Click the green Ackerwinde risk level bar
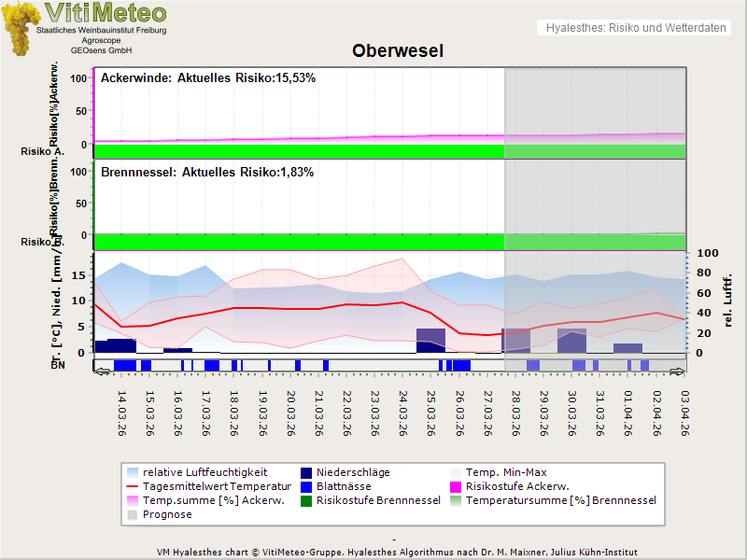This screenshot has height=560, width=747. [x=299, y=151]
